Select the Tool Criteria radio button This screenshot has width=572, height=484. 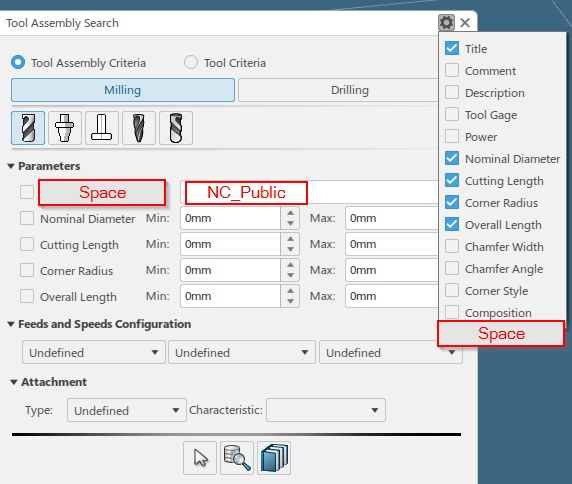(191, 62)
